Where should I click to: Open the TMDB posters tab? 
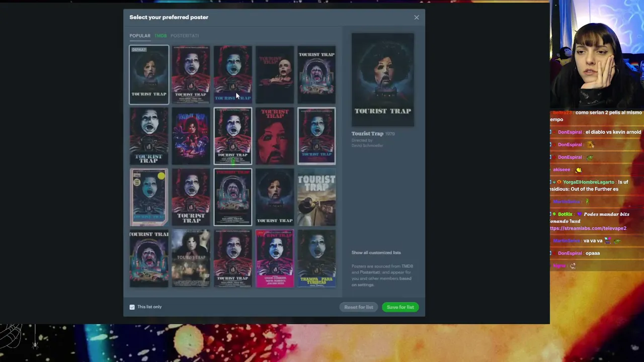point(160,36)
